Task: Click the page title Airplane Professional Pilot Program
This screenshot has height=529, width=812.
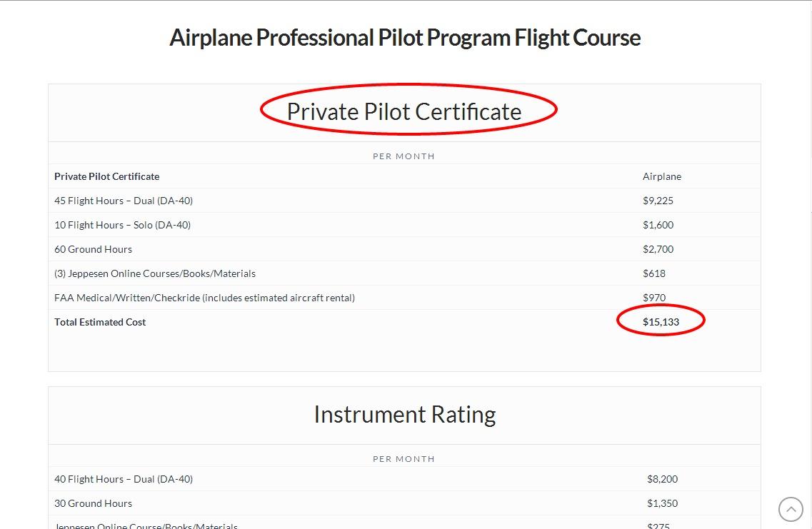Action: [405, 38]
